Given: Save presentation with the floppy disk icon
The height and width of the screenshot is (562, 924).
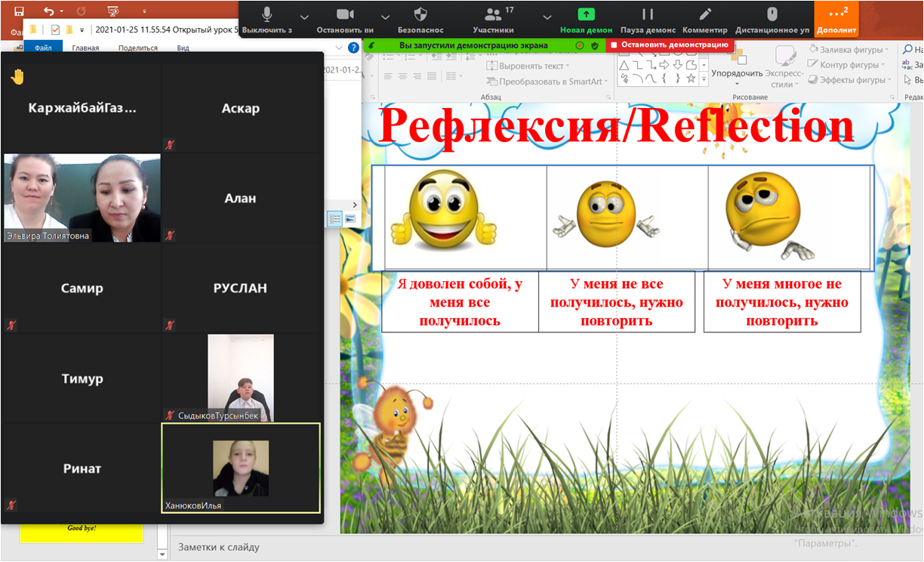Looking at the screenshot, I should (x=19, y=11).
